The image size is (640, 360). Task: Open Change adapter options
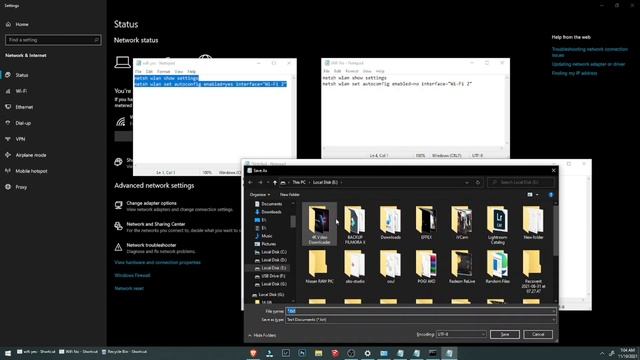(151, 203)
